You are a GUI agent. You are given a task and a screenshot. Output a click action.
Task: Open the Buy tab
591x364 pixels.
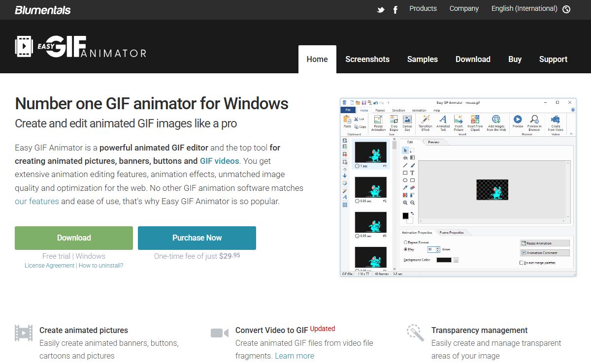[x=515, y=59]
